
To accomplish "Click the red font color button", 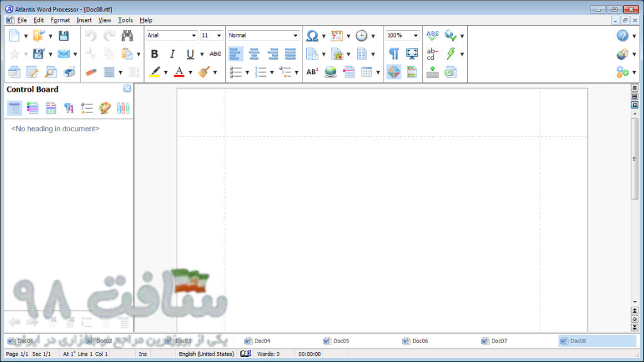I will (x=179, y=72).
